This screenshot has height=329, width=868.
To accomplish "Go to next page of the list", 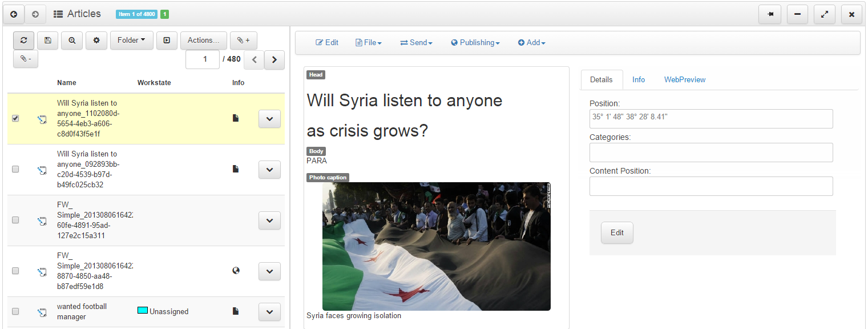I will pyautogui.click(x=274, y=59).
